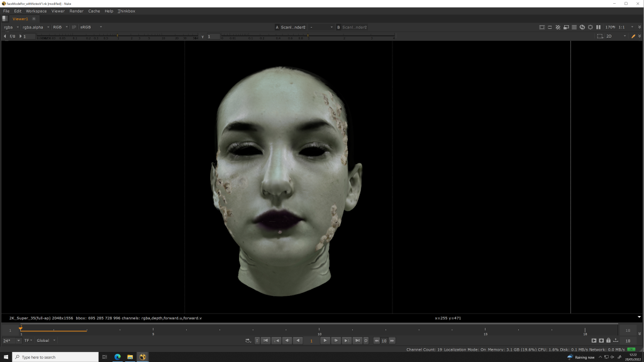
Task: Click the playback loop mode icon
Action: pyautogui.click(x=248, y=341)
